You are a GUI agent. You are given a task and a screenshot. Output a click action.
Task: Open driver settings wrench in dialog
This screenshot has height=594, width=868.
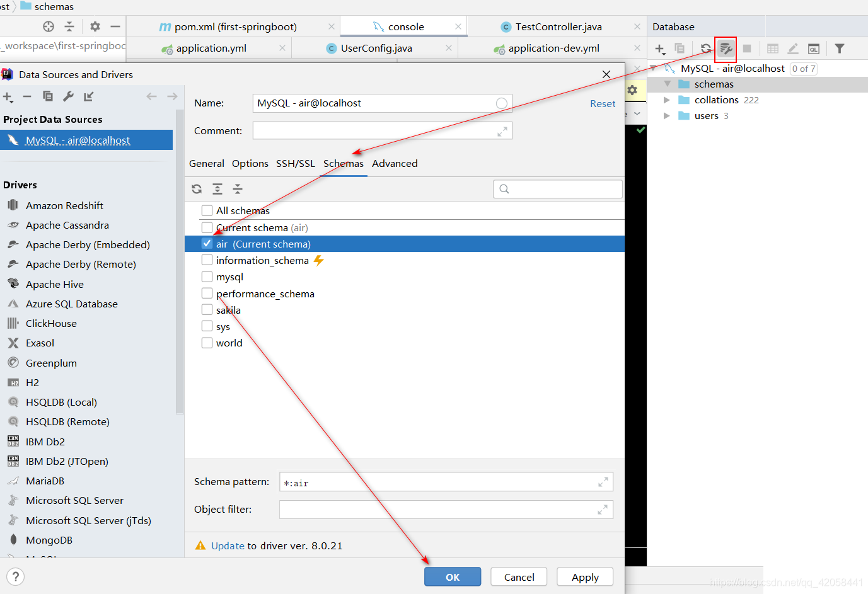68,96
